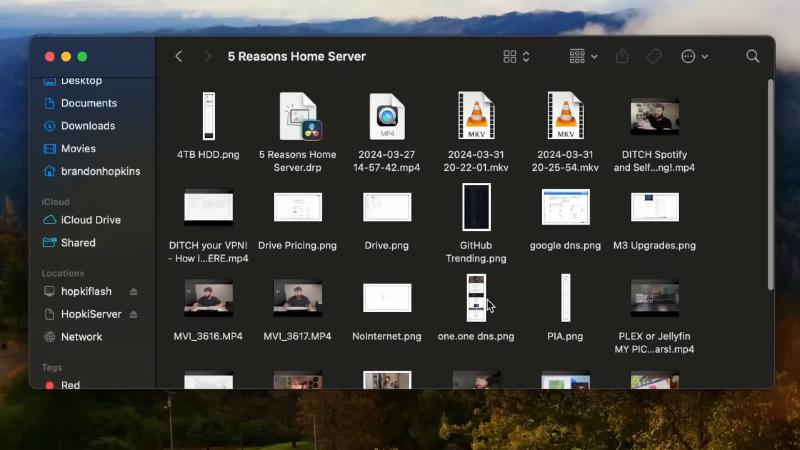Click the 'Drive Pricing.png' file name
Viewport: 800px width, 450px height.
point(297,245)
